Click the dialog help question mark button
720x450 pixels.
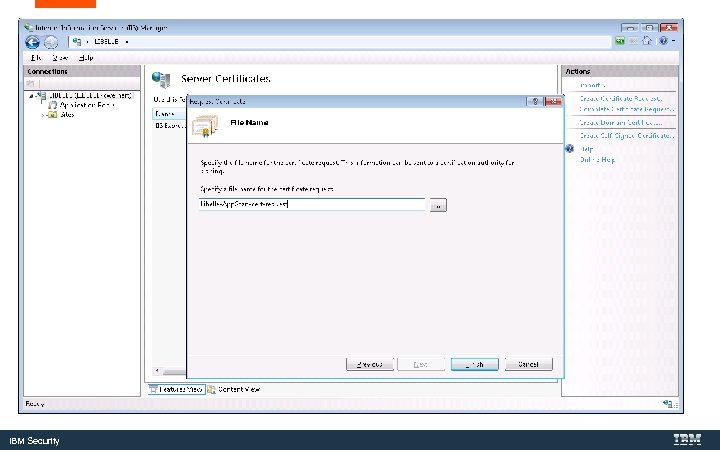coord(534,101)
